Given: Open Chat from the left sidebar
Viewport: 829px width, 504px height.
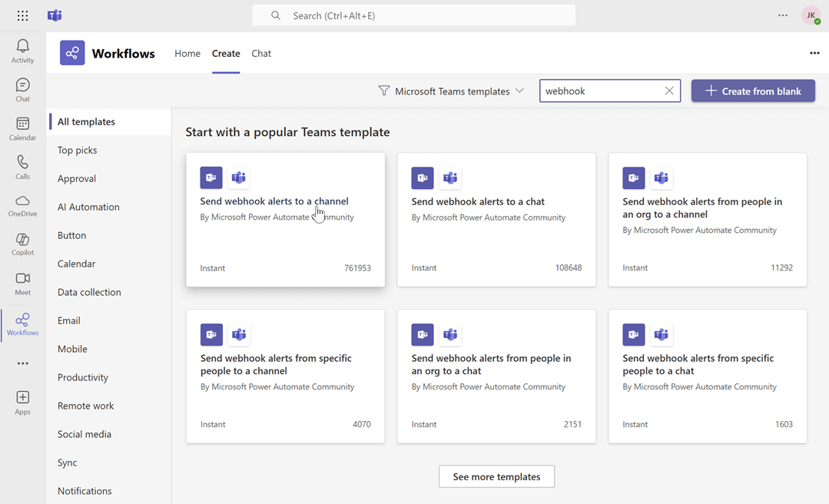Looking at the screenshot, I should (22, 88).
